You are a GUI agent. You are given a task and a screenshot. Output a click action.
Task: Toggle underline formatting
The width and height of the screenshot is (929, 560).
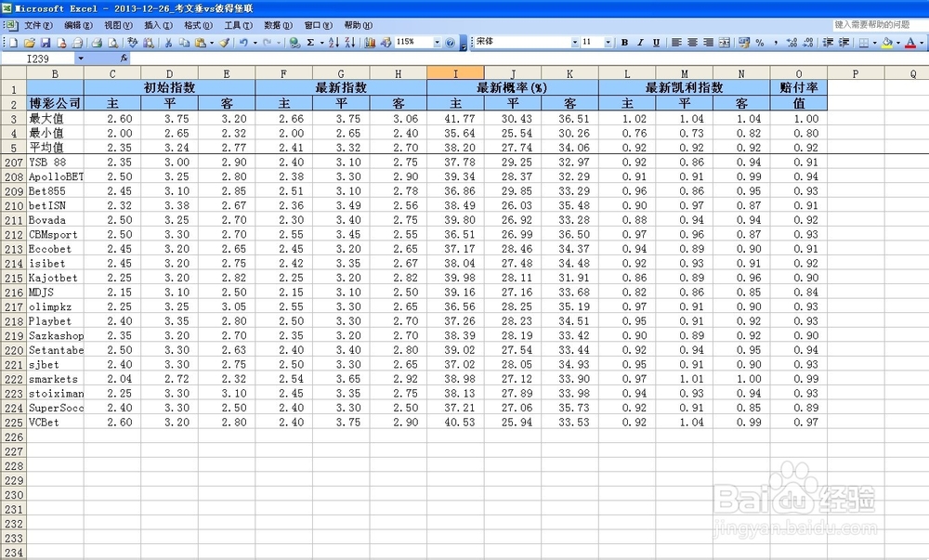(657, 43)
